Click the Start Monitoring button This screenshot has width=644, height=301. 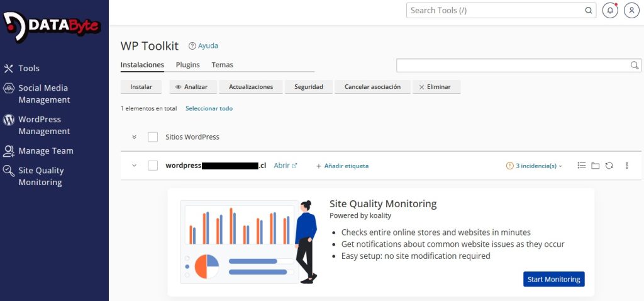point(553,279)
